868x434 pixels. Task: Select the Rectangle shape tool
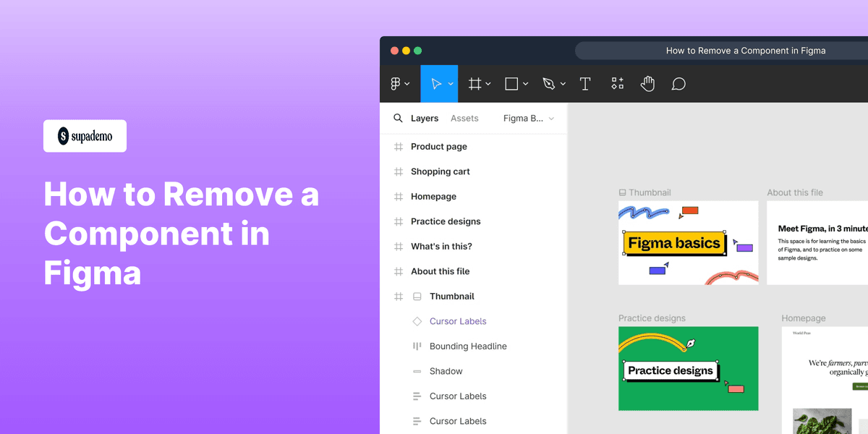(511, 83)
